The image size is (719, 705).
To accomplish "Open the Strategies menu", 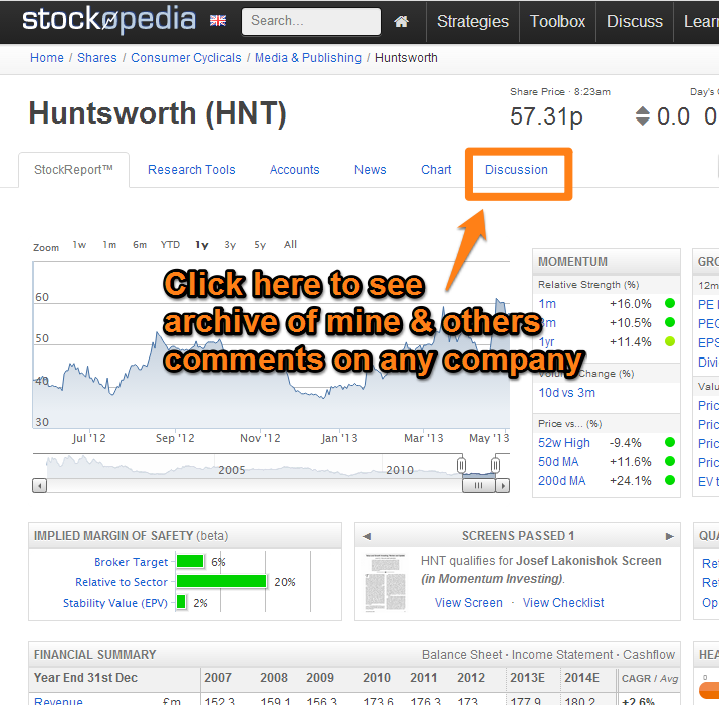I will point(473,22).
